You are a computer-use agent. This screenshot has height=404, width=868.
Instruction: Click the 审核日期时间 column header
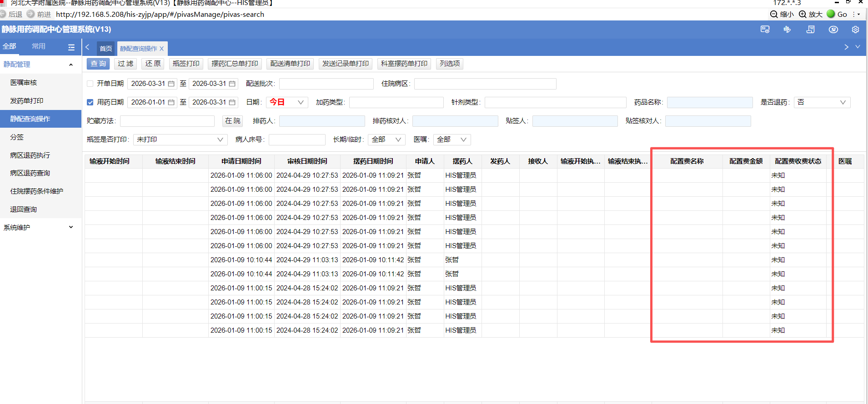[307, 161]
